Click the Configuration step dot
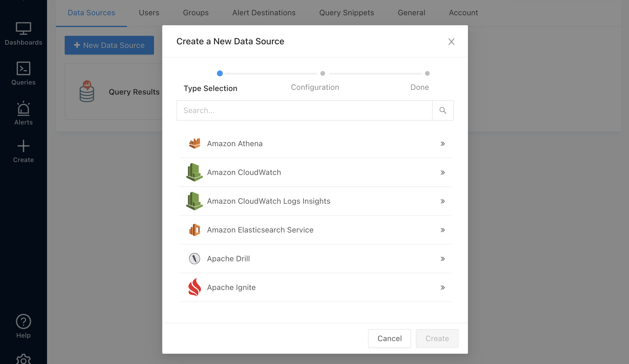The width and height of the screenshot is (629, 364). pos(323,73)
